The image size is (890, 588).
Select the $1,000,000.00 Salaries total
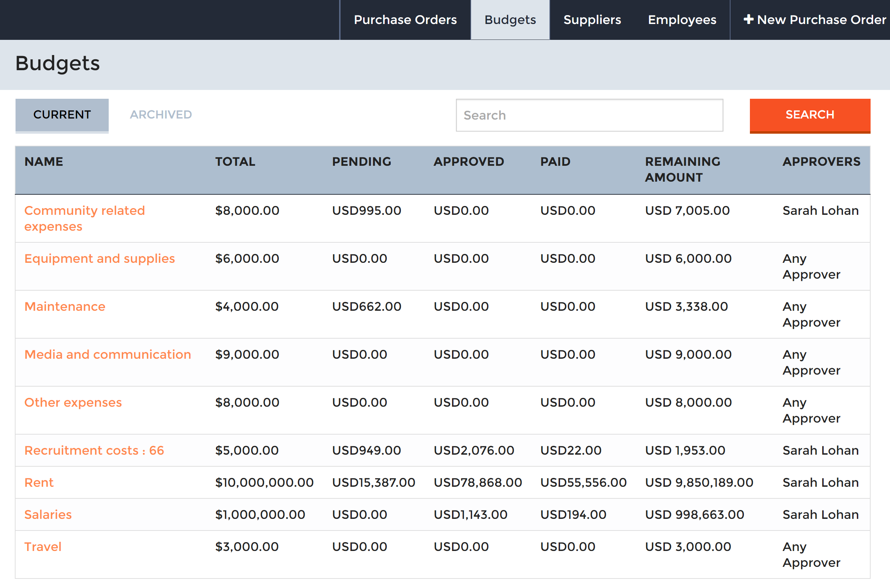(260, 515)
